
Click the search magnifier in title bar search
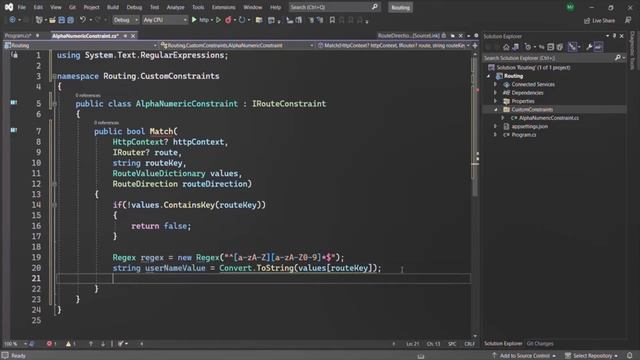coord(375,7)
